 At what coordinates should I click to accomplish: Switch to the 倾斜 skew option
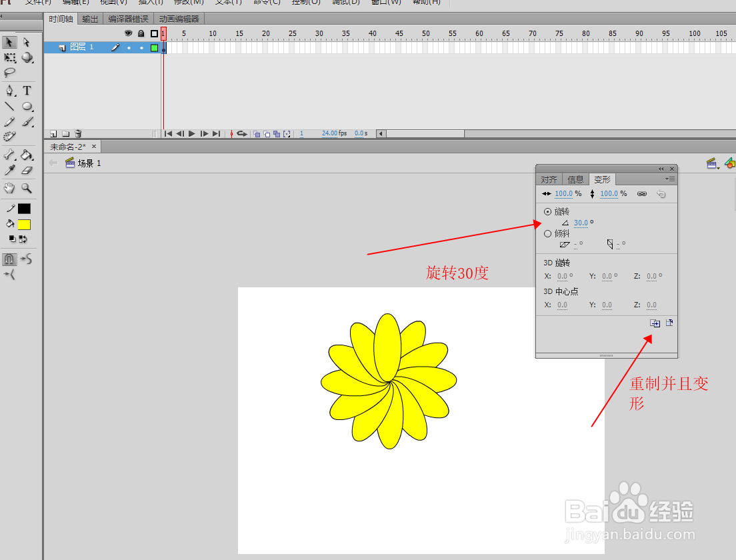[547, 233]
